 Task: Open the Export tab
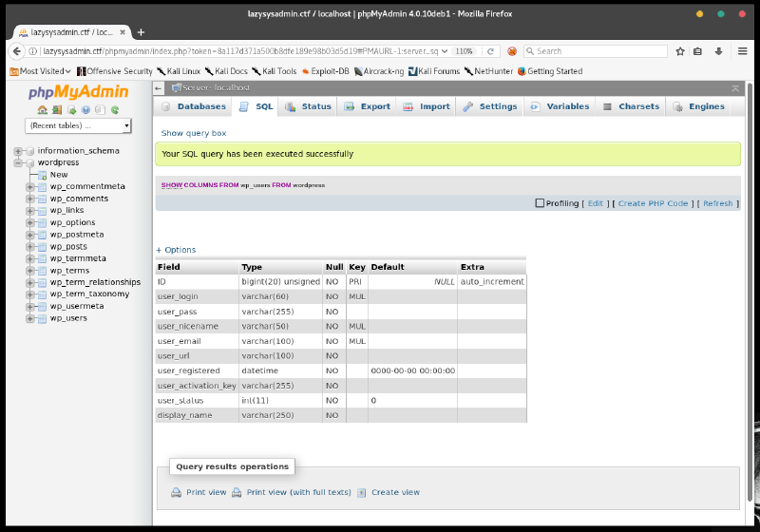point(368,106)
